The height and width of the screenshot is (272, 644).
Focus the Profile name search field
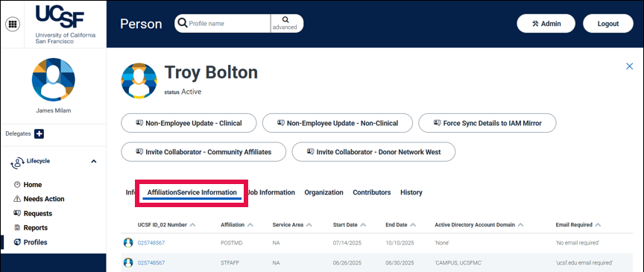pyautogui.click(x=229, y=23)
